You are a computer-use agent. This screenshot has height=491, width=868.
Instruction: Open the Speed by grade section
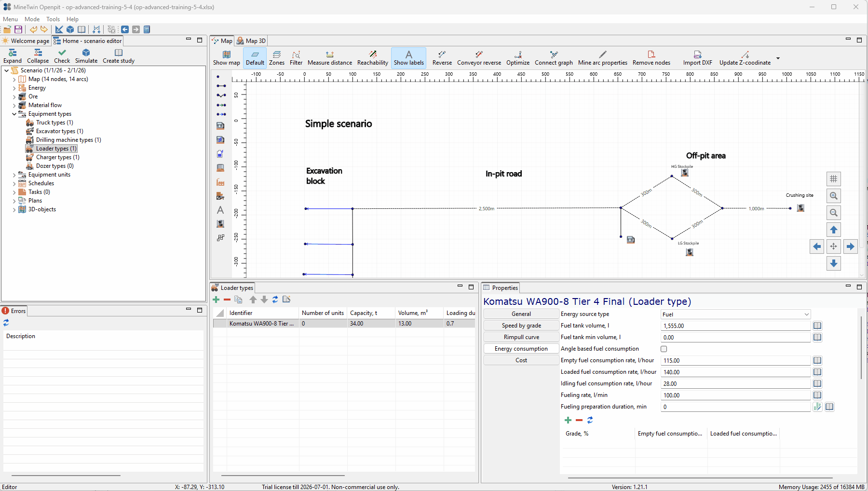coord(521,326)
